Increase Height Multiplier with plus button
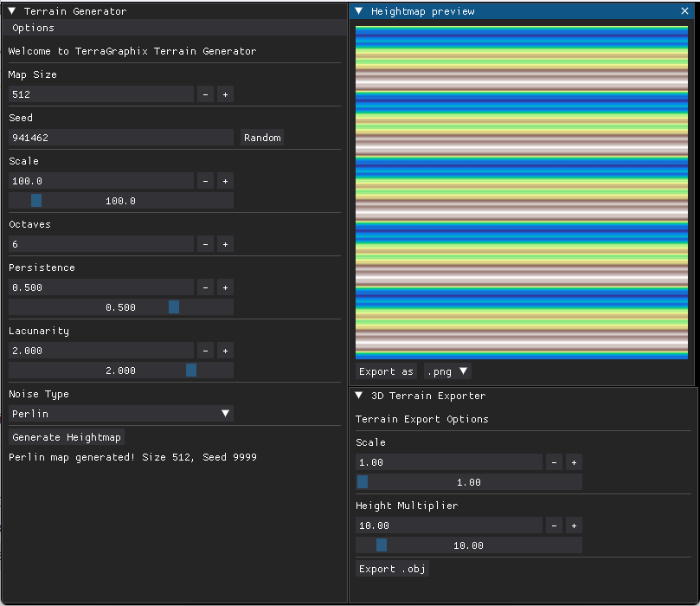Viewport: 700px width, 606px height. pyautogui.click(x=575, y=525)
